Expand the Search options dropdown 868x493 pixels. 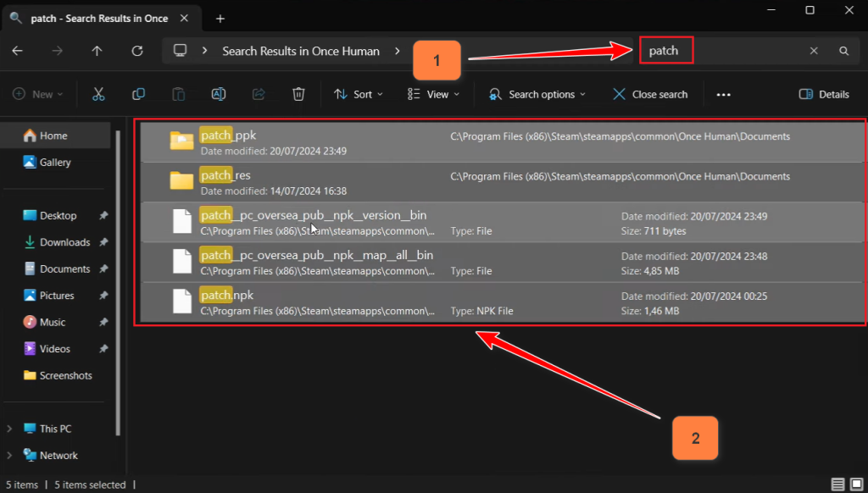pyautogui.click(x=537, y=94)
